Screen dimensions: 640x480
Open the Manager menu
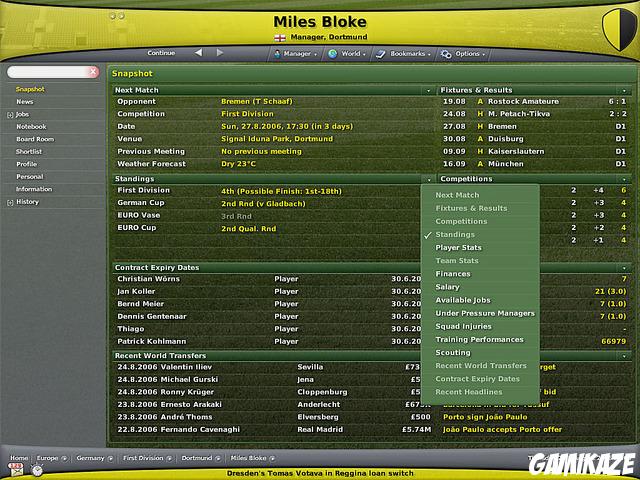(x=296, y=54)
